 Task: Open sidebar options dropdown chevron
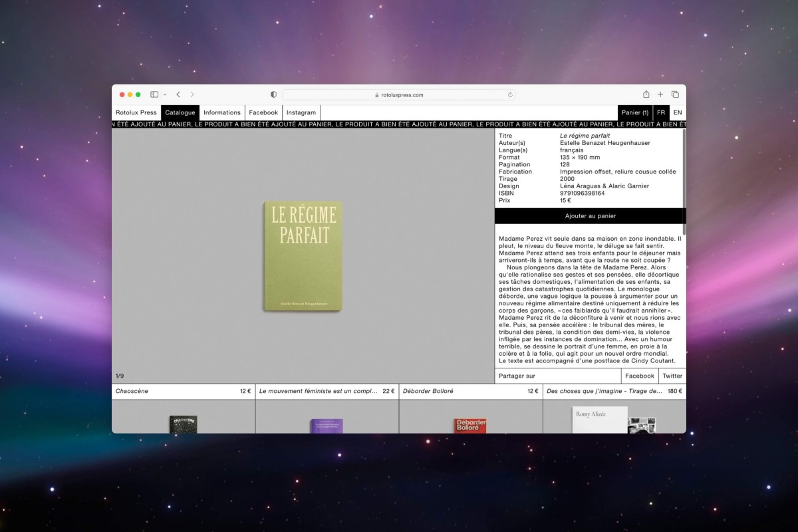pos(164,94)
